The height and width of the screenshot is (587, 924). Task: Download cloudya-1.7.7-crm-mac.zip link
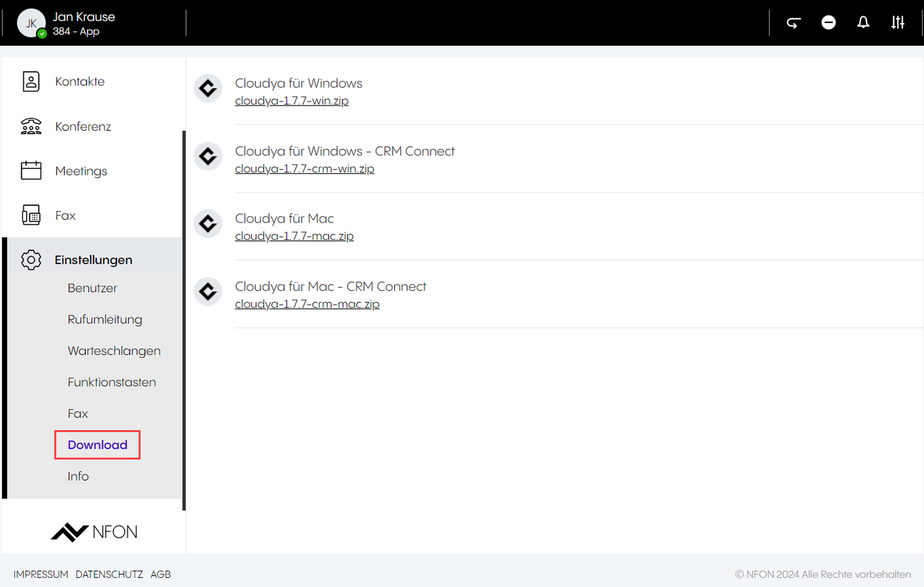(x=307, y=304)
